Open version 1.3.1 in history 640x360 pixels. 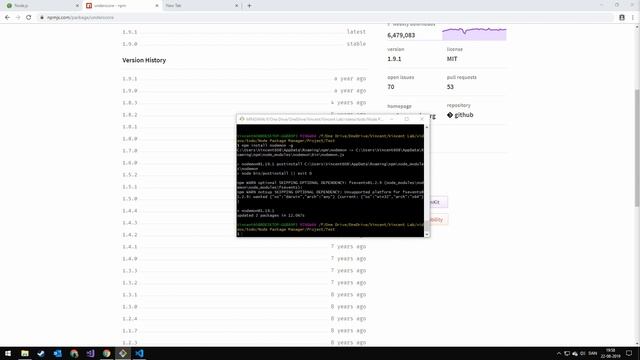(x=130, y=295)
